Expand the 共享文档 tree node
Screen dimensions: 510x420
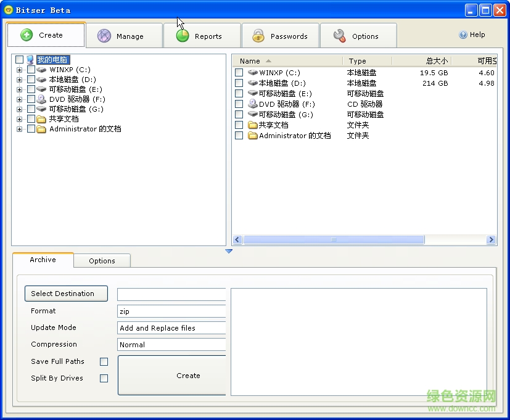pyautogui.click(x=20, y=119)
